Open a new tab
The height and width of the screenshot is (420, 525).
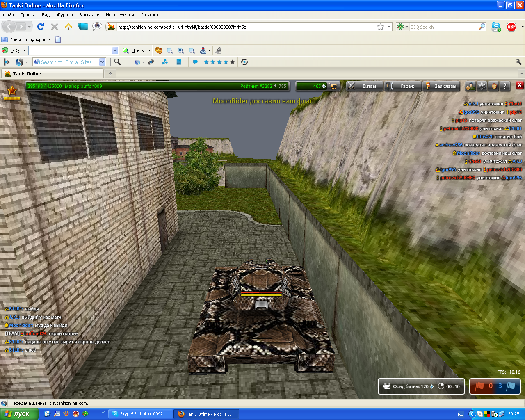[x=110, y=74]
